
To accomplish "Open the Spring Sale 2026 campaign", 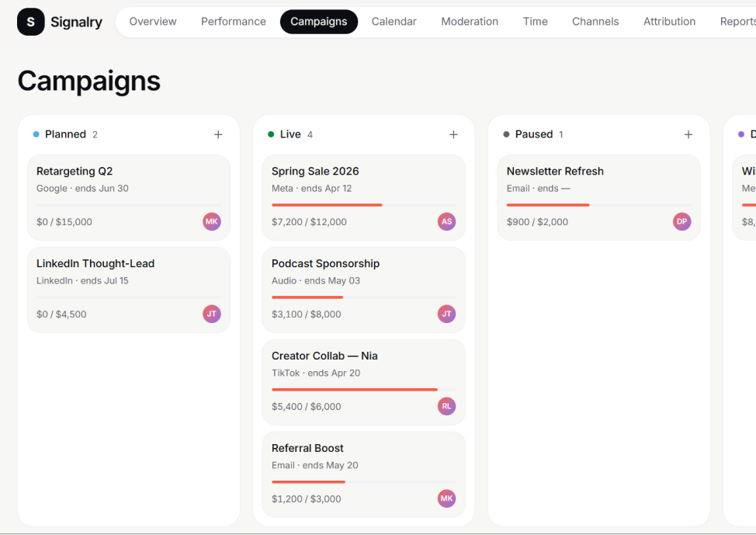I will (x=363, y=198).
